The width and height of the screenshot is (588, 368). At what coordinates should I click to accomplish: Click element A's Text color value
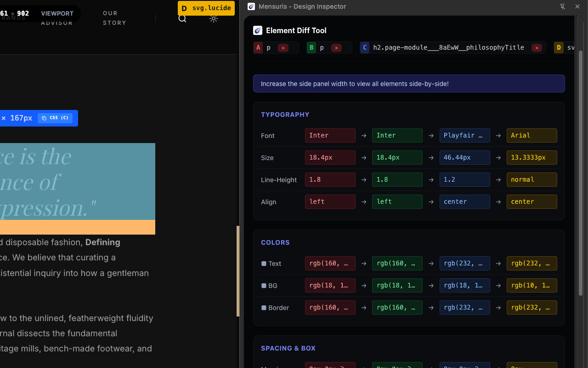coord(330,263)
